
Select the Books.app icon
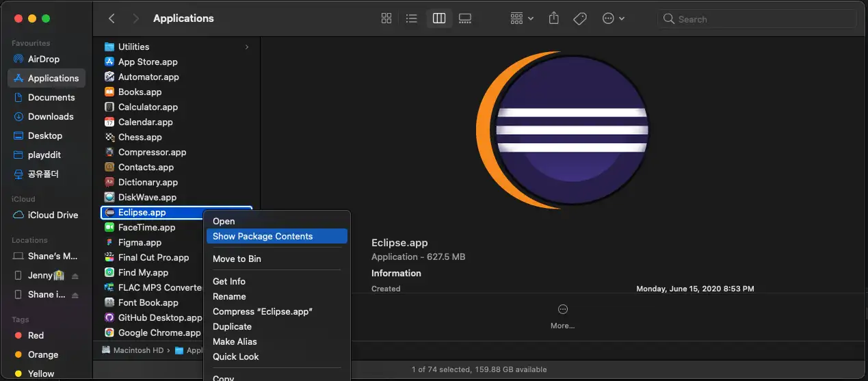pos(109,92)
